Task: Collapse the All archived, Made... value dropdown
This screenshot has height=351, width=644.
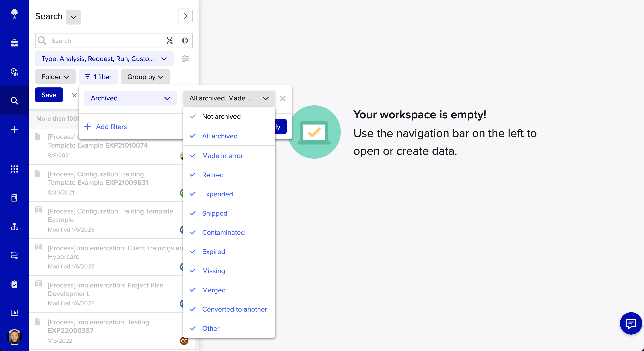Action: 229,98
